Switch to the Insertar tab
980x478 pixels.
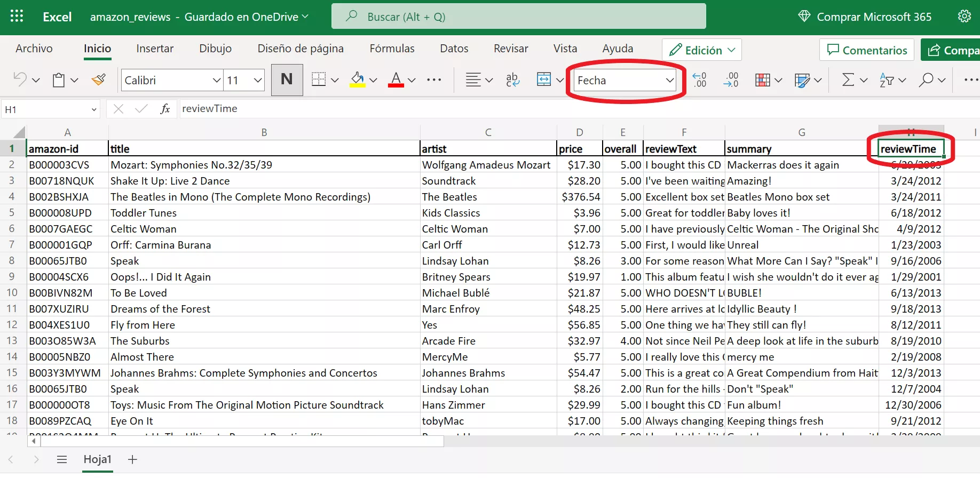tap(155, 49)
